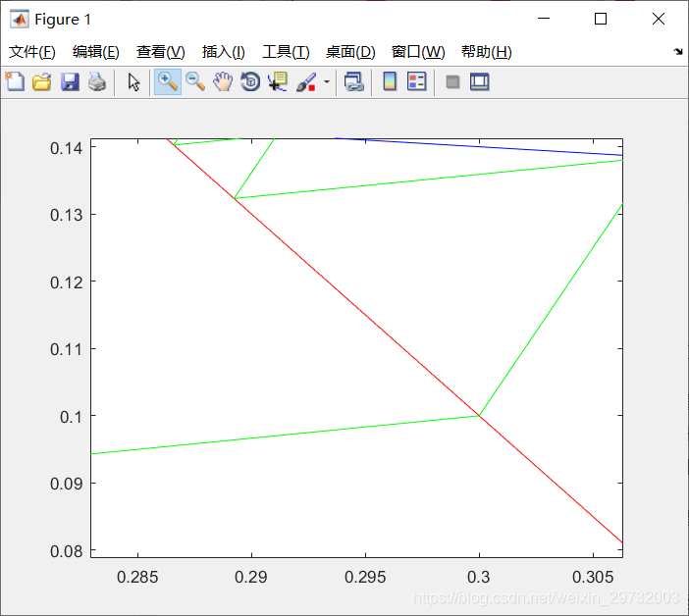Click the y-axis tick label 0.12

pos(66,282)
